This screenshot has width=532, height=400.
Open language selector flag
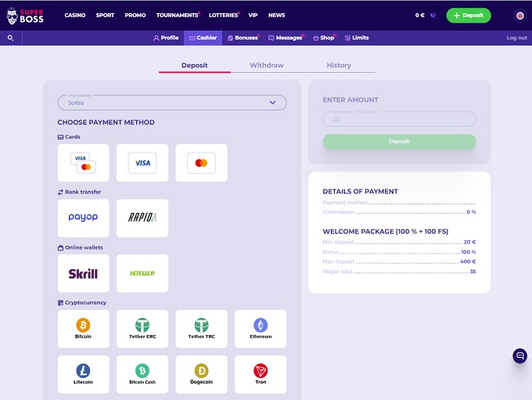[x=520, y=15]
